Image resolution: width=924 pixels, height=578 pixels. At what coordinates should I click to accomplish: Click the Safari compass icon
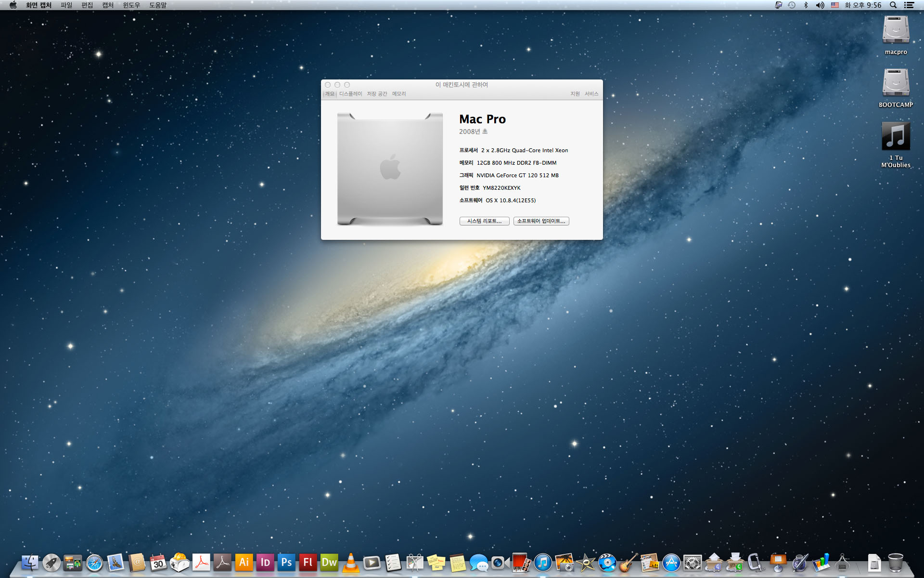click(x=94, y=563)
